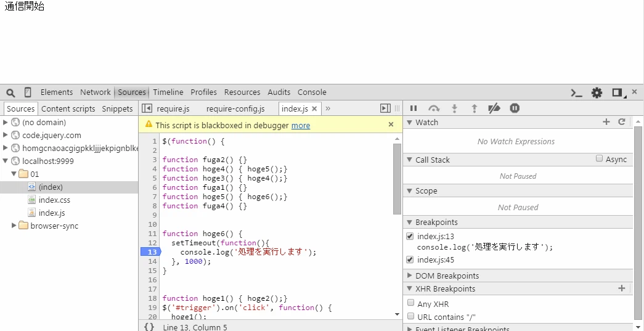Deactivate breakpoints icon
644x331 pixels.
point(494,108)
